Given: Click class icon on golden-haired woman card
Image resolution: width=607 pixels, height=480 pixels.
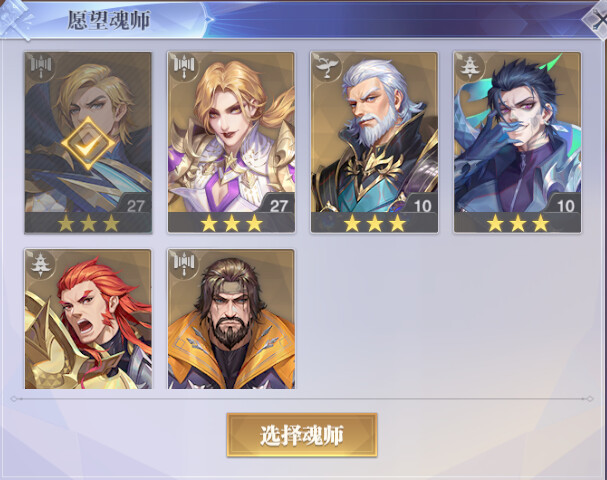Looking at the screenshot, I should 184,67.
